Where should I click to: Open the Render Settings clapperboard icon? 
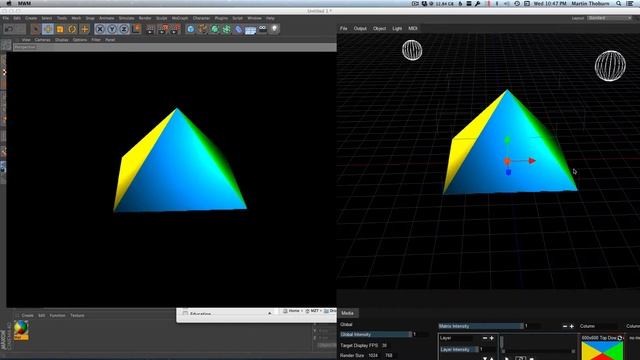click(175, 29)
